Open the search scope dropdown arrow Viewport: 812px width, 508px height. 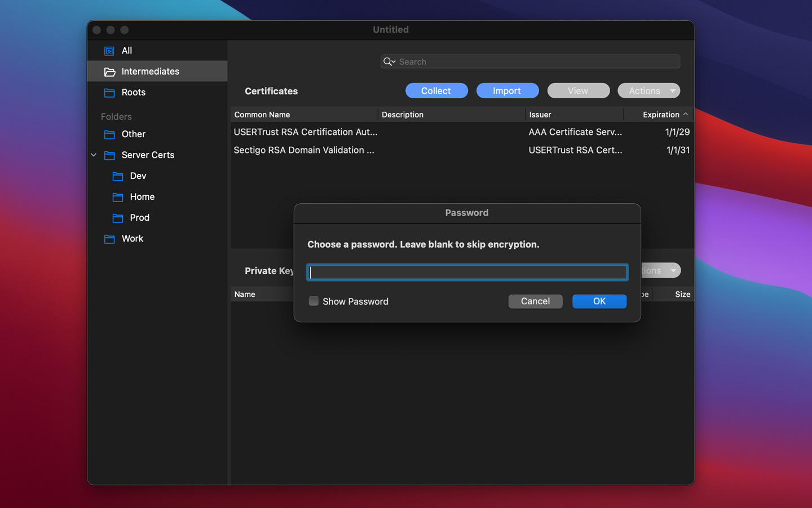pyautogui.click(x=394, y=62)
